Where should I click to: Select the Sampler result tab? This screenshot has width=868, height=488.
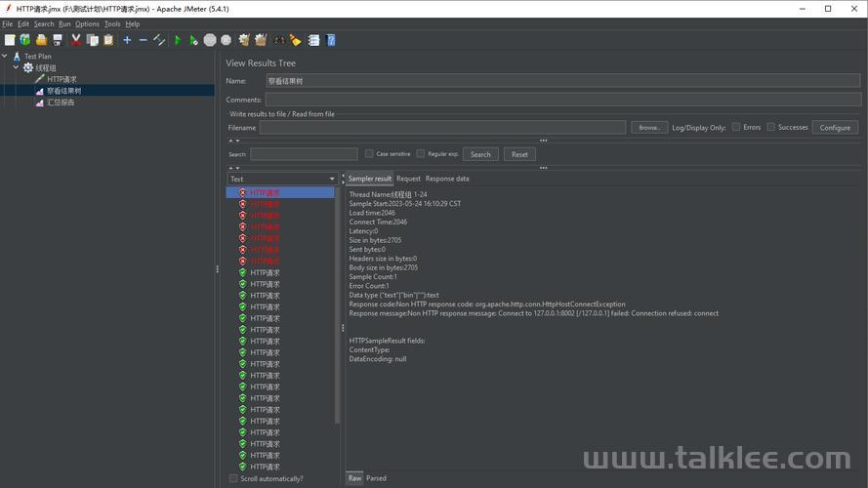(369, 179)
